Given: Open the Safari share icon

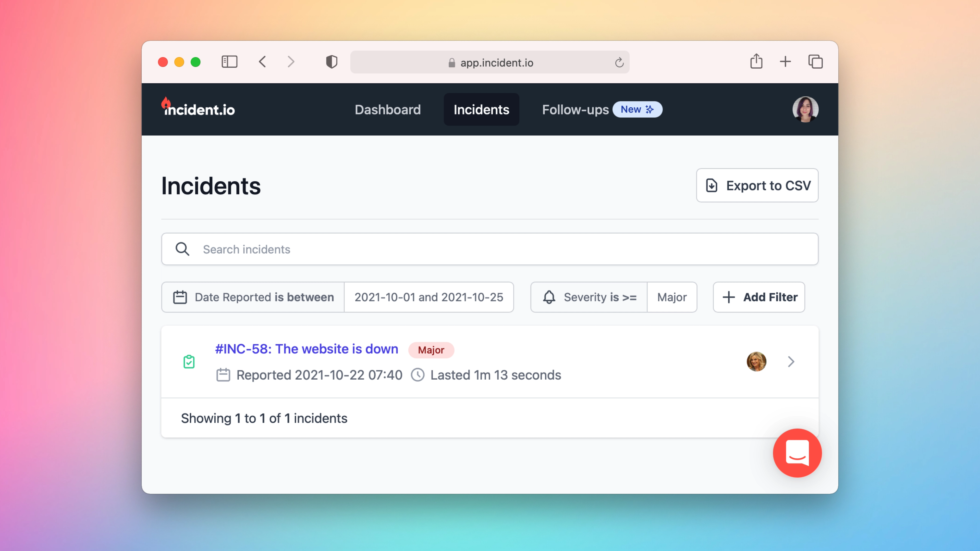Looking at the screenshot, I should 756,61.
